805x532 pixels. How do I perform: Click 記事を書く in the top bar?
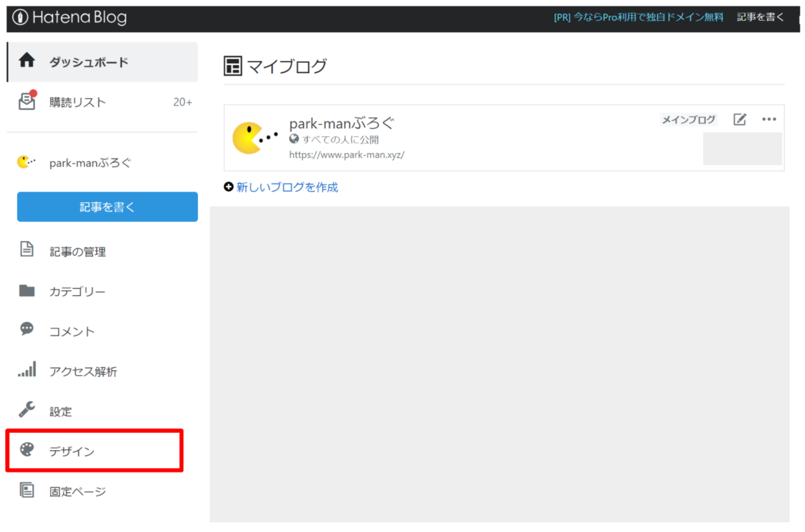point(760,17)
